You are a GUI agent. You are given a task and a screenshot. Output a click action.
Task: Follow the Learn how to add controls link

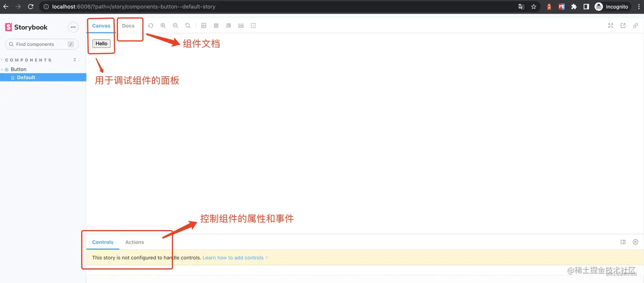pyautogui.click(x=235, y=257)
